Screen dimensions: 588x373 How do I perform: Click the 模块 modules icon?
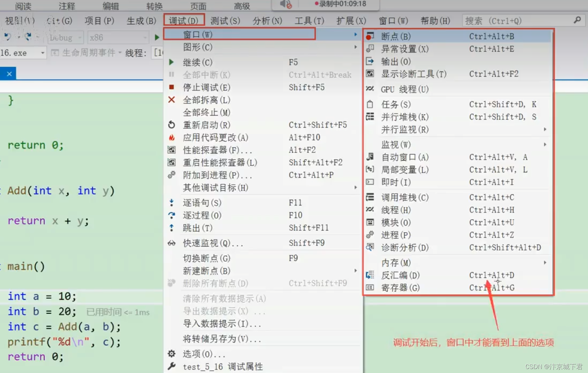(x=370, y=222)
